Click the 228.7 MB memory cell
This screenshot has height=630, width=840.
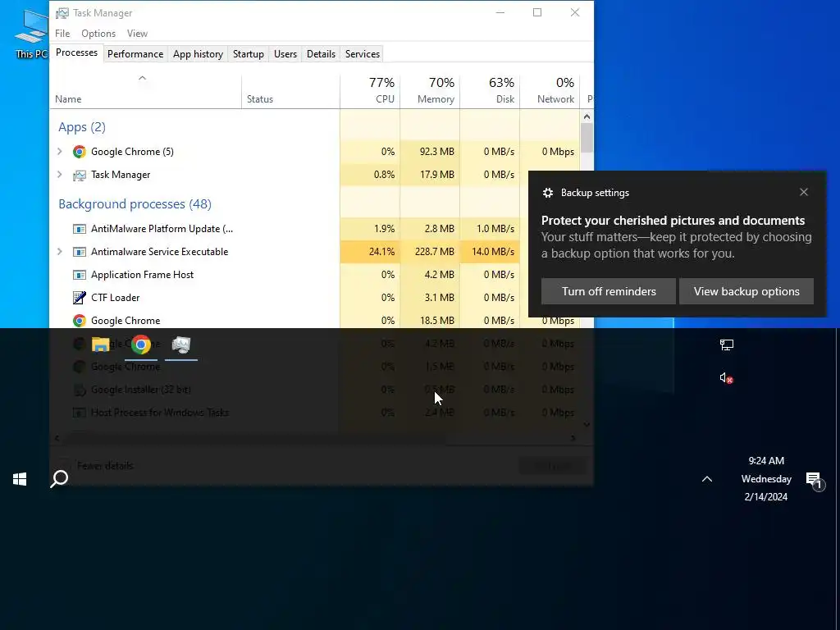tap(430, 252)
